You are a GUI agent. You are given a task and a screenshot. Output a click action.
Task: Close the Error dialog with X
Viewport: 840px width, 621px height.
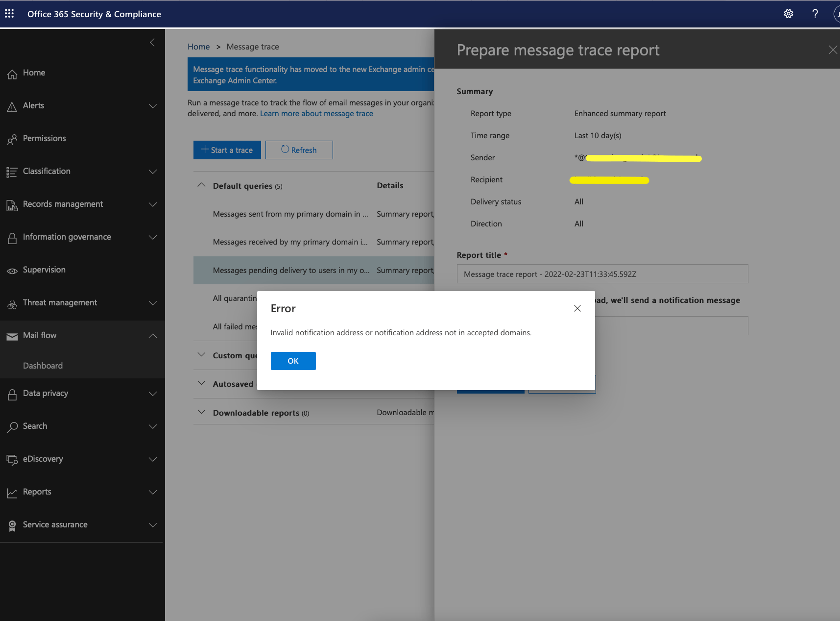[x=577, y=308]
